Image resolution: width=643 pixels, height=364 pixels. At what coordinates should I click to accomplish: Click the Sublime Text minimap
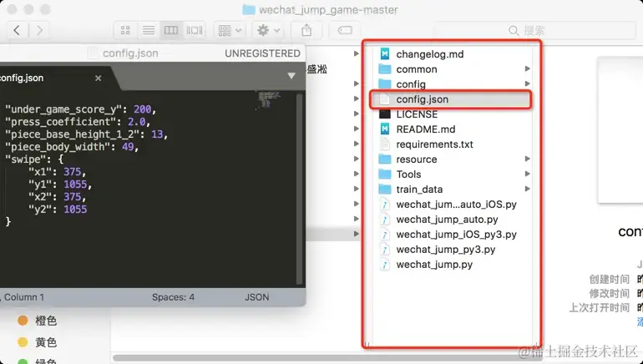pos(269,100)
